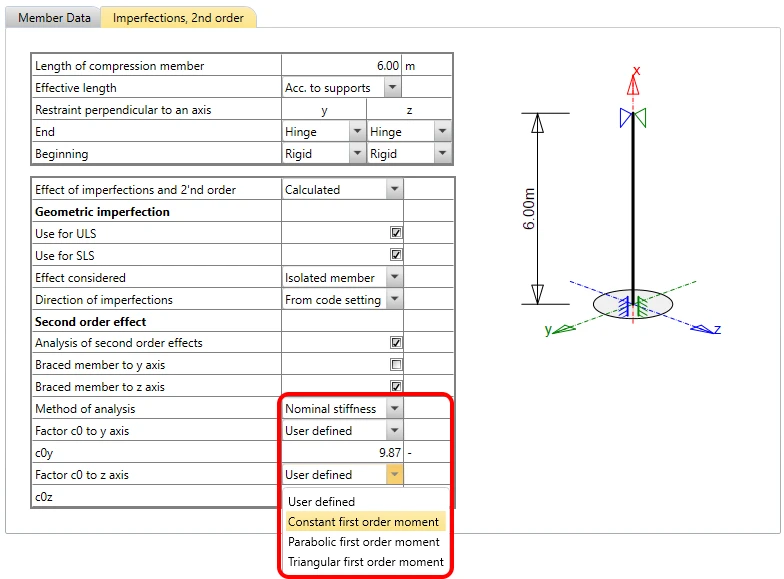Enable Braced member to y axis
Image resolution: width=784 pixels, height=579 pixels.
pyautogui.click(x=396, y=364)
